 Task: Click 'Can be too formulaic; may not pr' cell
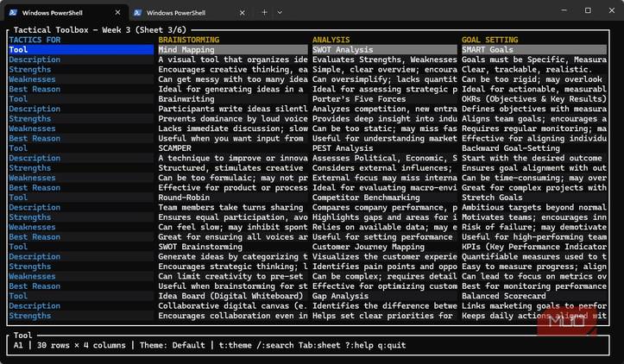233,179
